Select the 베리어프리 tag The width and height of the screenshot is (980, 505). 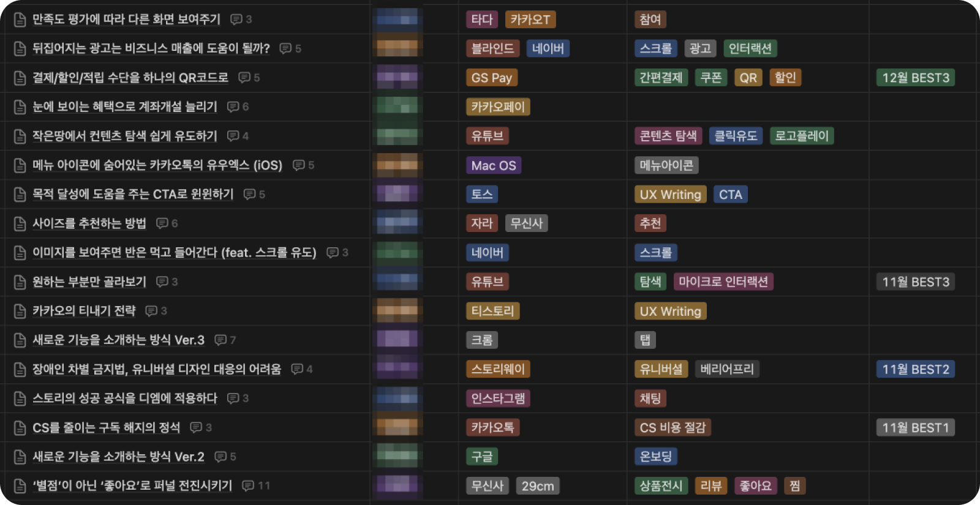pyautogui.click(x=727, y=369)
